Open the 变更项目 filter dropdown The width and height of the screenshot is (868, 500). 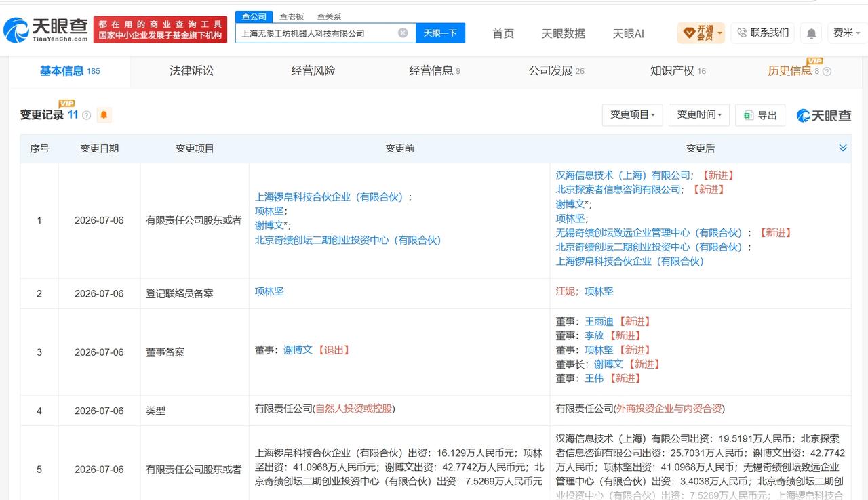[x=632, y=115]
